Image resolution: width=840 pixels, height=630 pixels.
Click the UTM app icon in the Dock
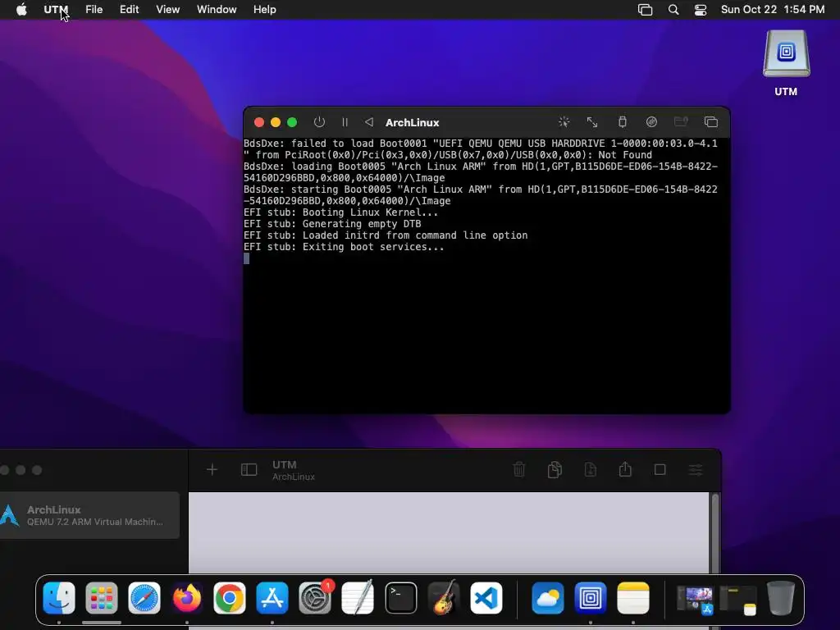click(x=591, y=597)
